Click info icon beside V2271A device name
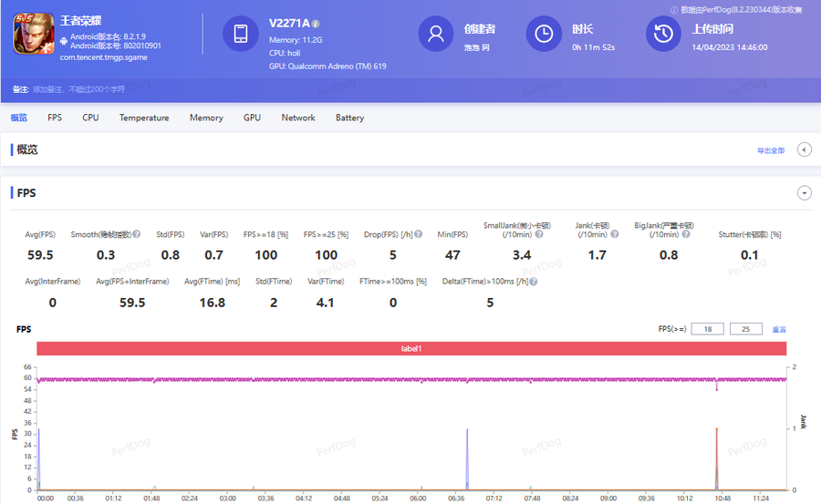 click(317, 24)
